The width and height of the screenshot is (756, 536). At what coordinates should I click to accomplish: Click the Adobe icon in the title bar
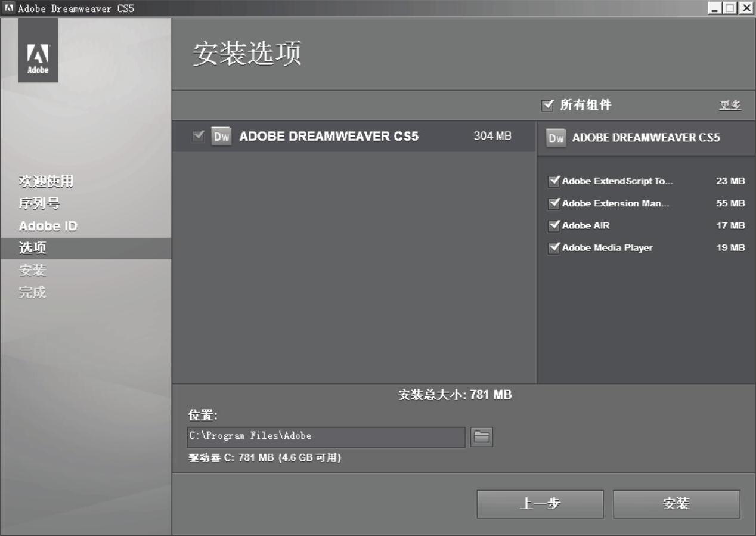pos(9,8)
